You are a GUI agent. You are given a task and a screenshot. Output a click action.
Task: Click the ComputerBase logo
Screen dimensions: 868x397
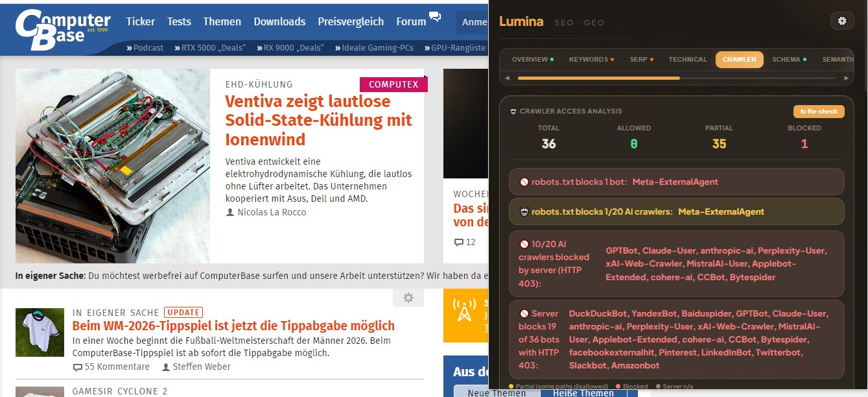pos(63,29)
